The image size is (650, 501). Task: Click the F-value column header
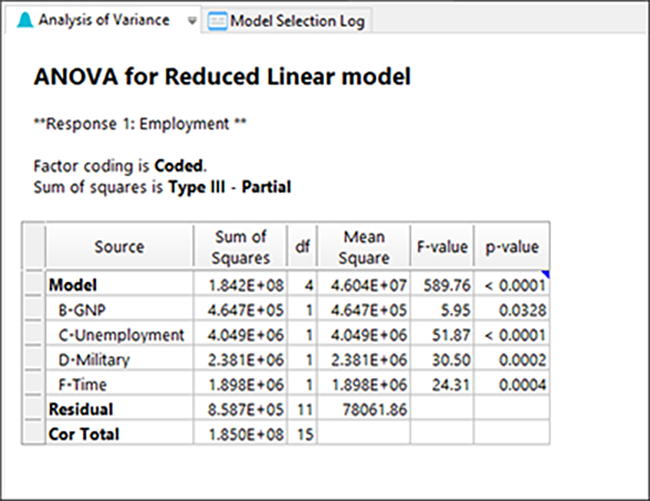442,247
